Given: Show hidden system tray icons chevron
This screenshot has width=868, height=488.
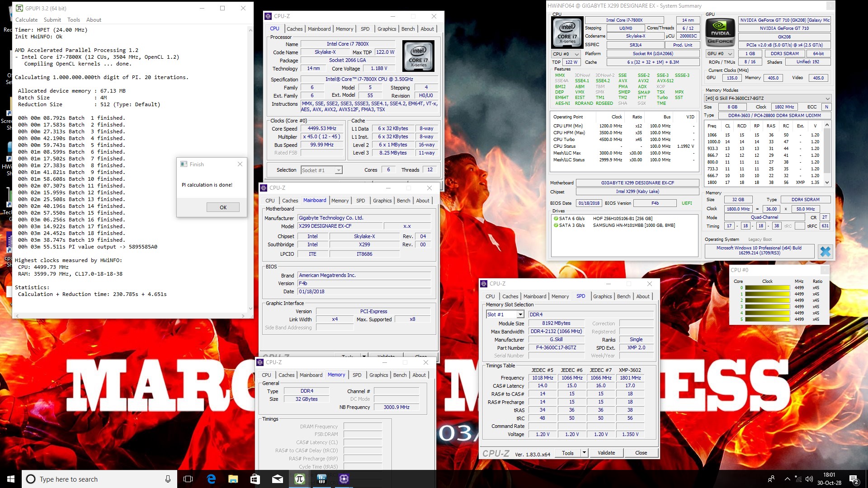Looking at the screenshot, I should 787,479.
